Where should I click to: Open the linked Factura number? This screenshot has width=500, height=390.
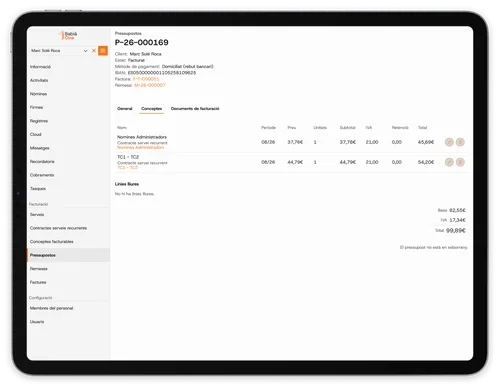coord(146,79)
